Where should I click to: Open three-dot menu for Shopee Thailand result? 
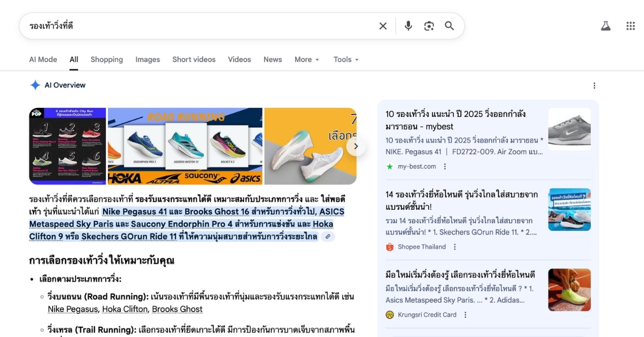click(455, 247)
